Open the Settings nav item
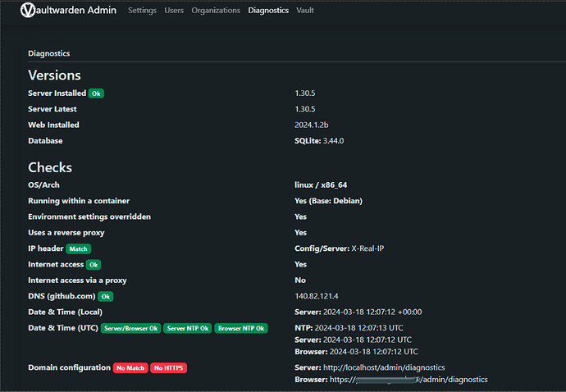566x392 pixels. coord(142,11)
